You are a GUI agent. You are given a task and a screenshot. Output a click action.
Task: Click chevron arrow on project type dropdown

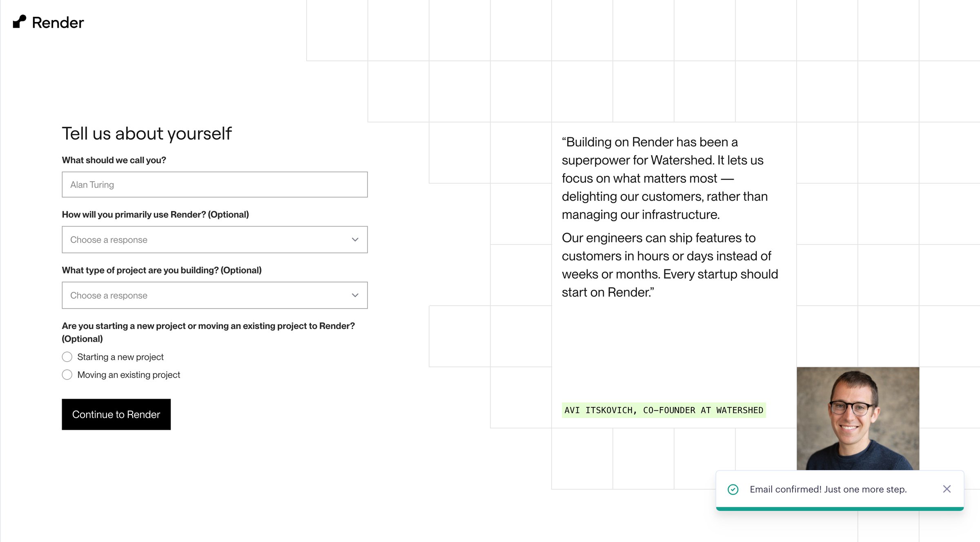(x=355, y=295)
